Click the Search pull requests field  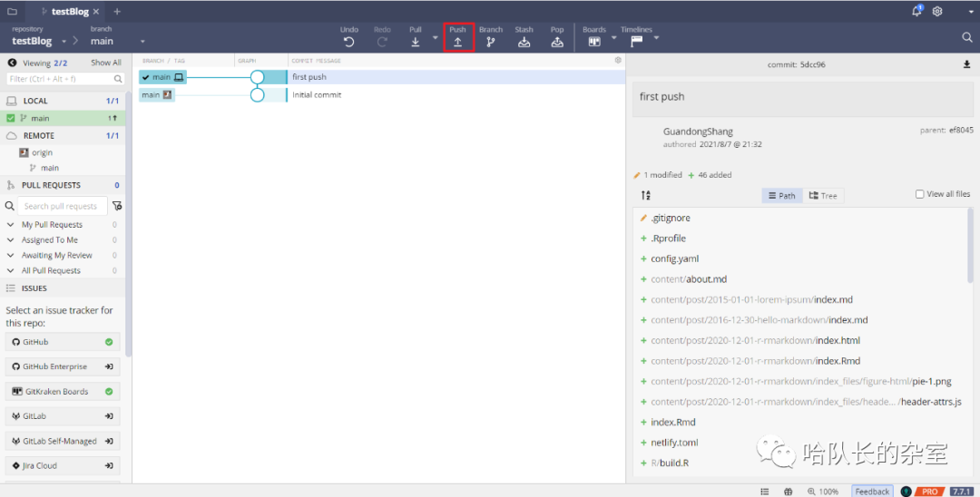click(x=62, y=206)
